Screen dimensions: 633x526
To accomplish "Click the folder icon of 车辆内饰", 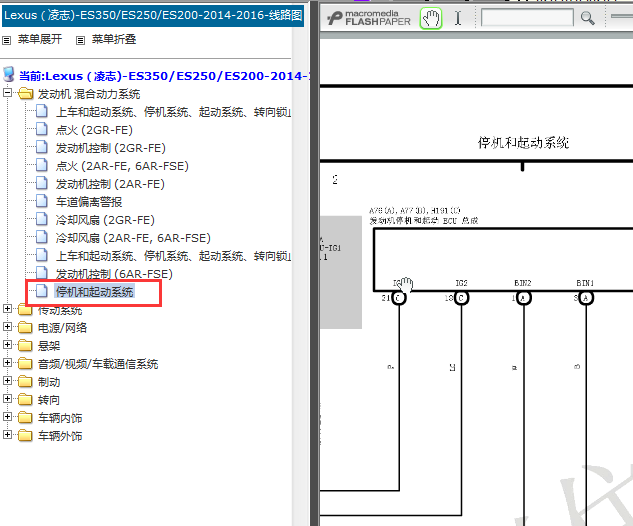I will 25,417.
